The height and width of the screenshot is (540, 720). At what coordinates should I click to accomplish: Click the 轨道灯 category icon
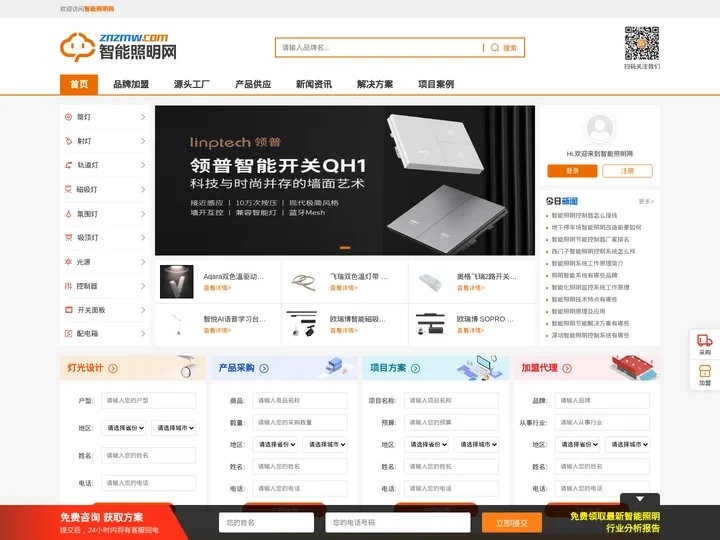coord(68,165)
